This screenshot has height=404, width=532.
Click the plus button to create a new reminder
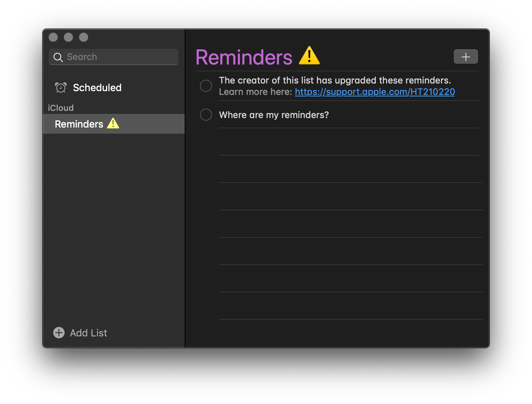[x=465, y=56]
